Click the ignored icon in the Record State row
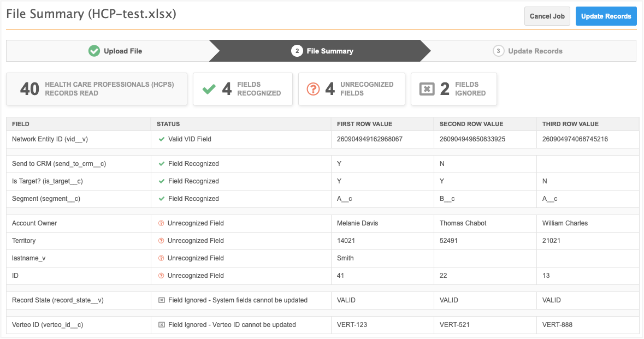The image size is (644, 339). coord(161,300)
